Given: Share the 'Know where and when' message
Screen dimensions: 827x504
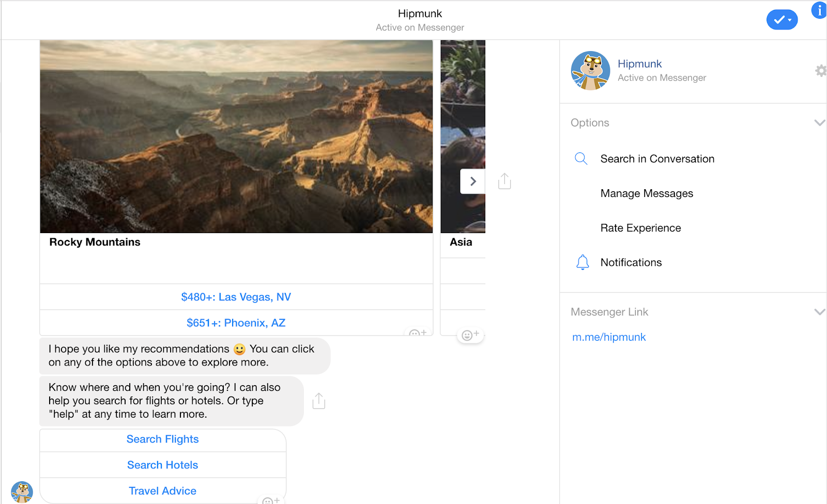Looking at the screenshot, I should tap(319, 401).
